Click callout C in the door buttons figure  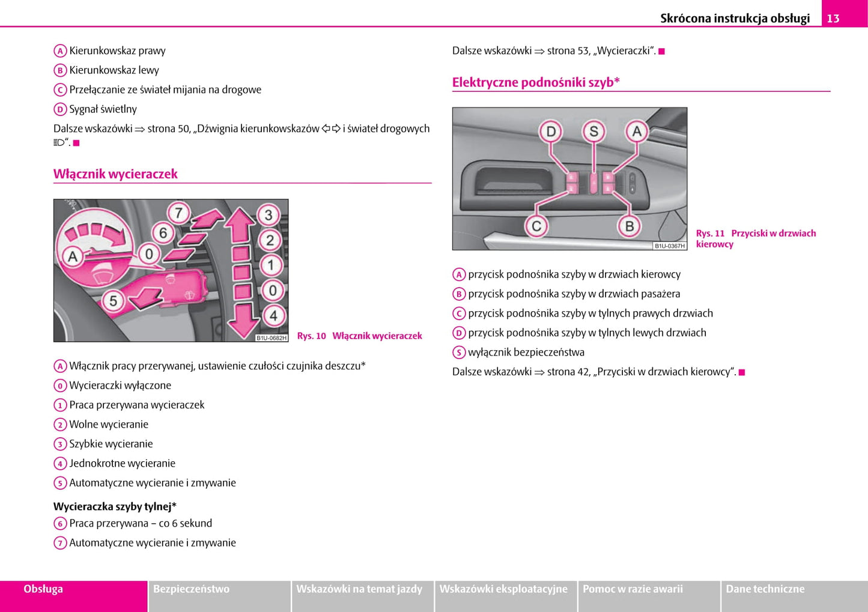(536, 226)
